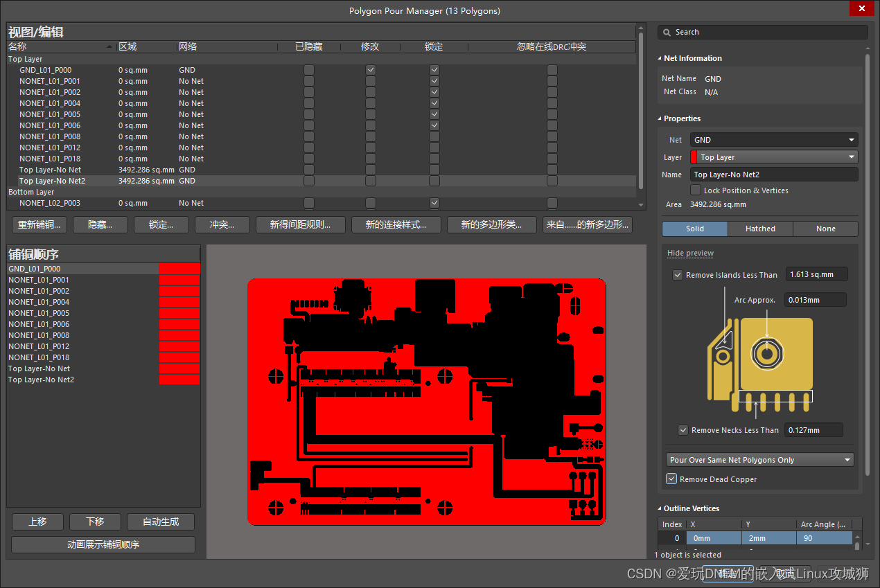
Task: Switch fill mode to Hatched tab
Action: tap(760, 229)
